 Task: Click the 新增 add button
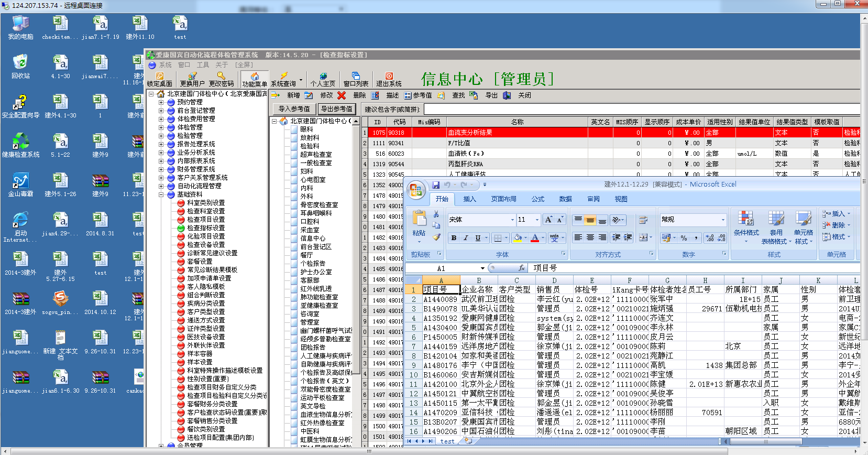[x=286, y=95]
